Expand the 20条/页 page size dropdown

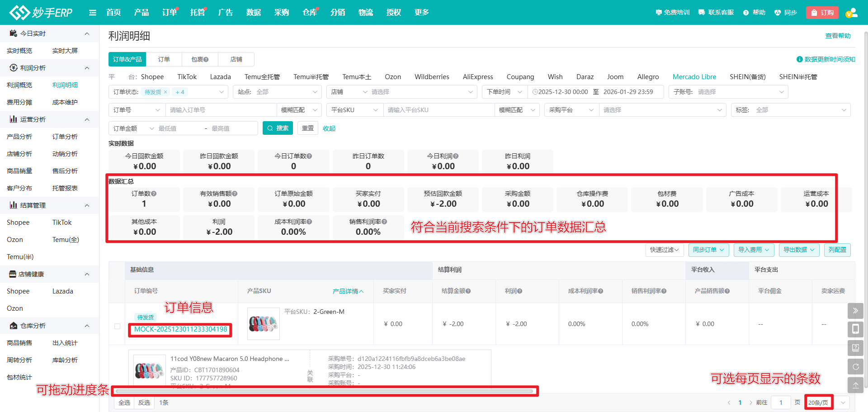click(843, 403)
